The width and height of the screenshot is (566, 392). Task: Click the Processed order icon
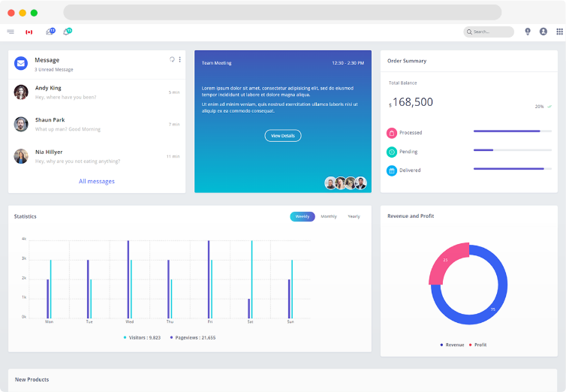392,133
